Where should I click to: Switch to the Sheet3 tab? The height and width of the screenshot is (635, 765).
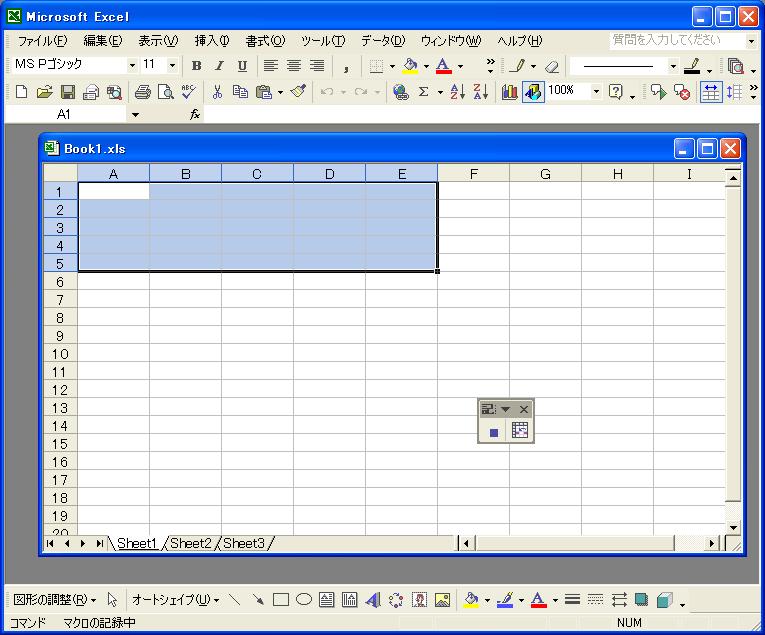click(x=244, y=543)
